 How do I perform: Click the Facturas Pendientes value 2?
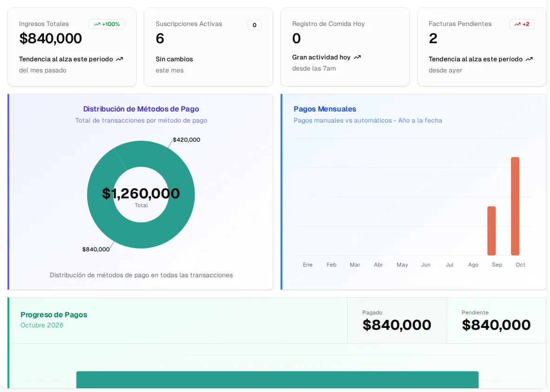point(433,38)
